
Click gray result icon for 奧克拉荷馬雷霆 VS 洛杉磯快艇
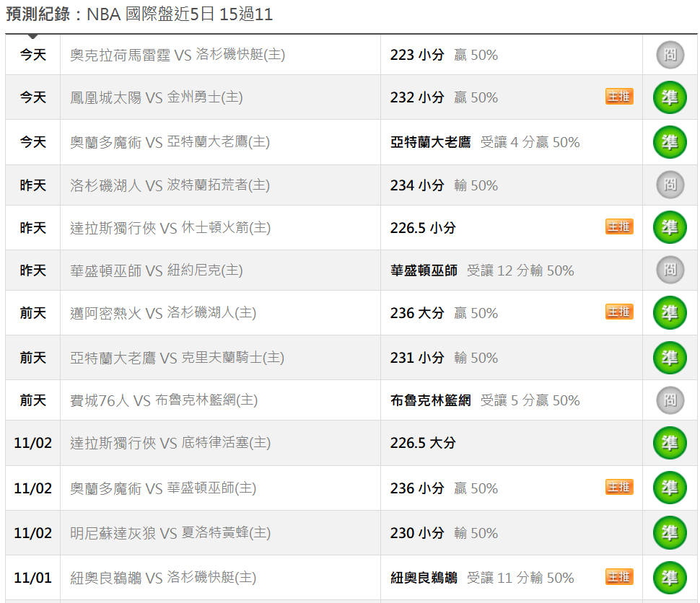click(670, 55)
